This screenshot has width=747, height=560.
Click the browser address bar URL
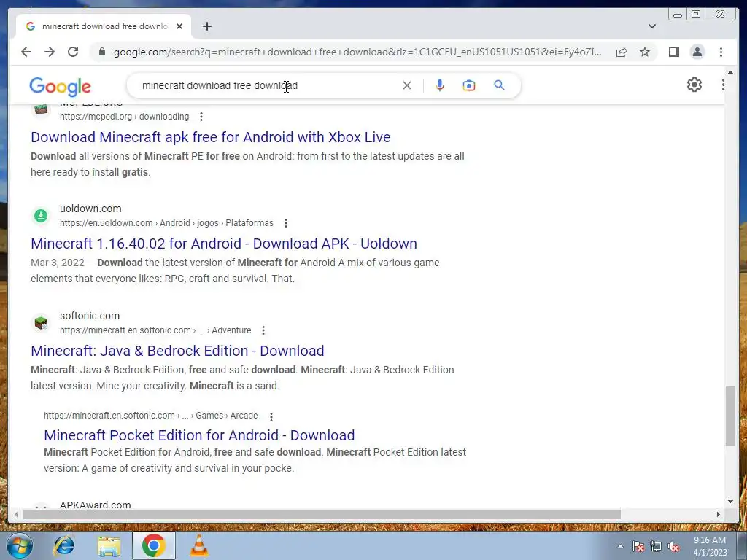[357, 52]
